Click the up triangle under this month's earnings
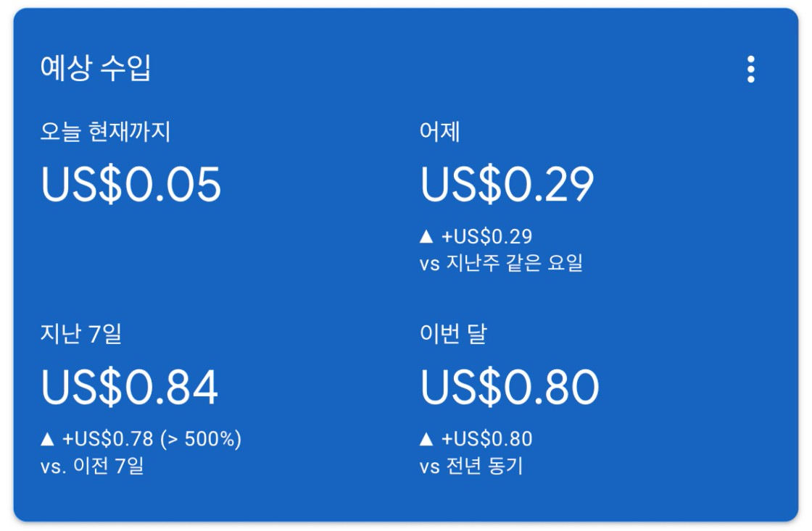Image resolution: width=812 pixels, height=531 pixels. tap(426, 439)
